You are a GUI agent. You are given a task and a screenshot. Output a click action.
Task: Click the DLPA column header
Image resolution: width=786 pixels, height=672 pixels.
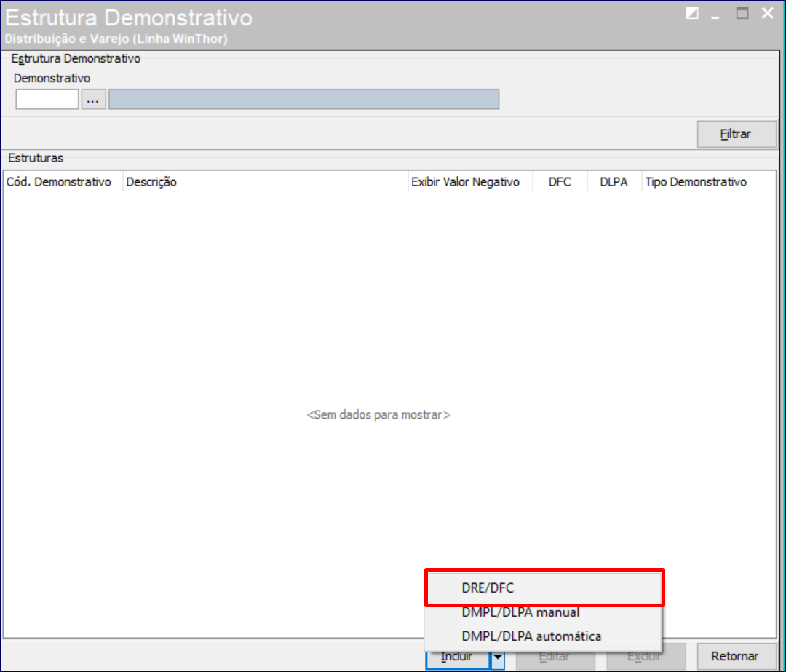(614, 182)
